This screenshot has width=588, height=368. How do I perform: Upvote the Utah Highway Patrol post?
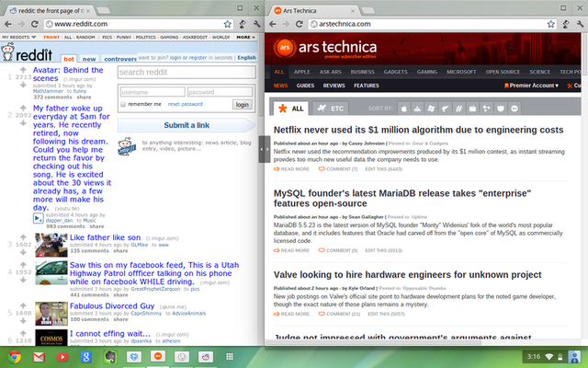point(23,264)
